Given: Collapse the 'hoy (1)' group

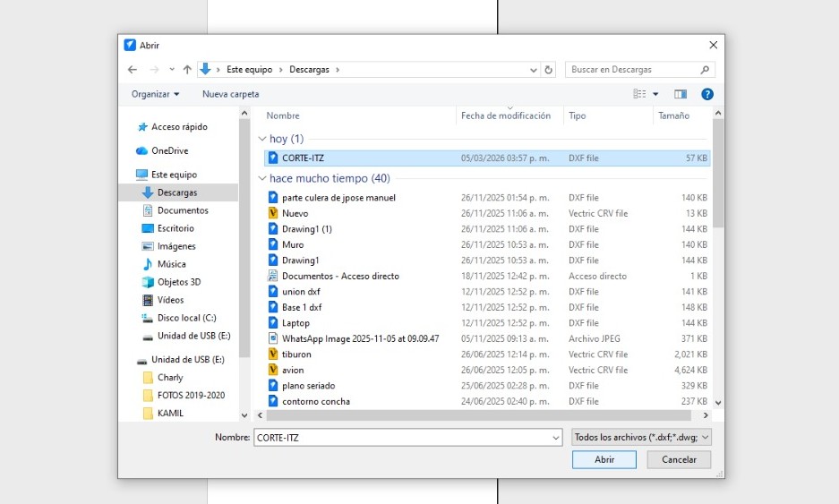Looking at the screenshot, I should (262, 139).
